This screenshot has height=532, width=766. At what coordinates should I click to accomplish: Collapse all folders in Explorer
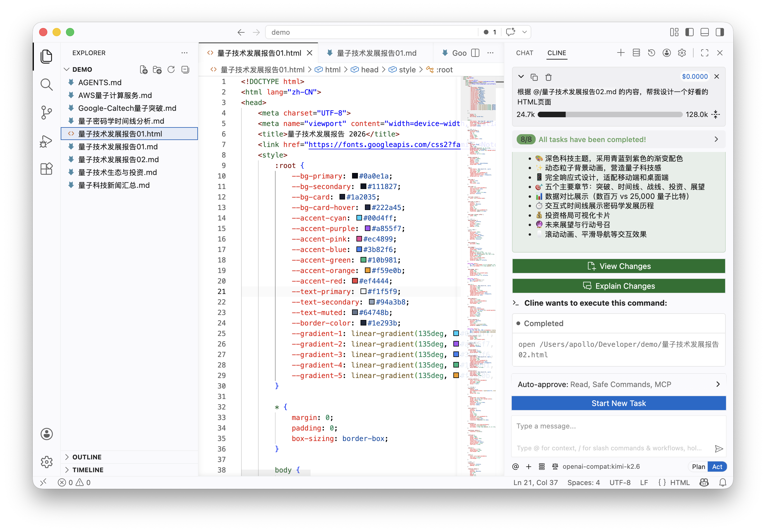pyautogui.click(x=185, y=70)
